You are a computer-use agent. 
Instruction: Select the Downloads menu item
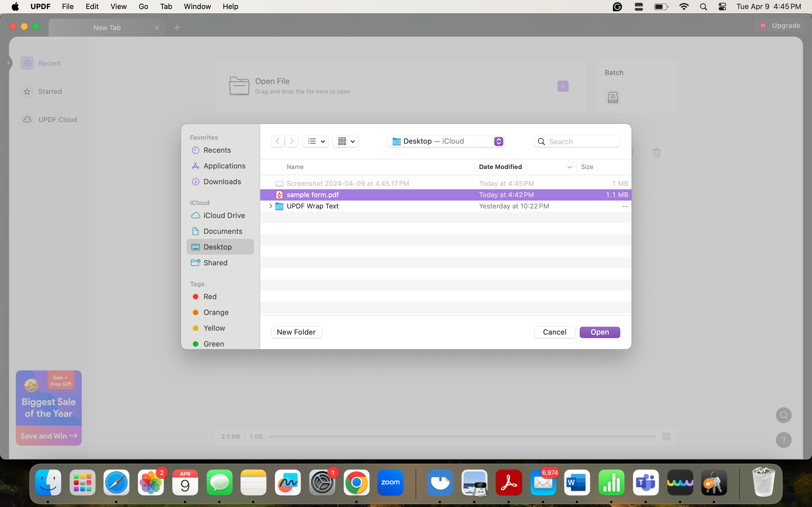[222, 181]
